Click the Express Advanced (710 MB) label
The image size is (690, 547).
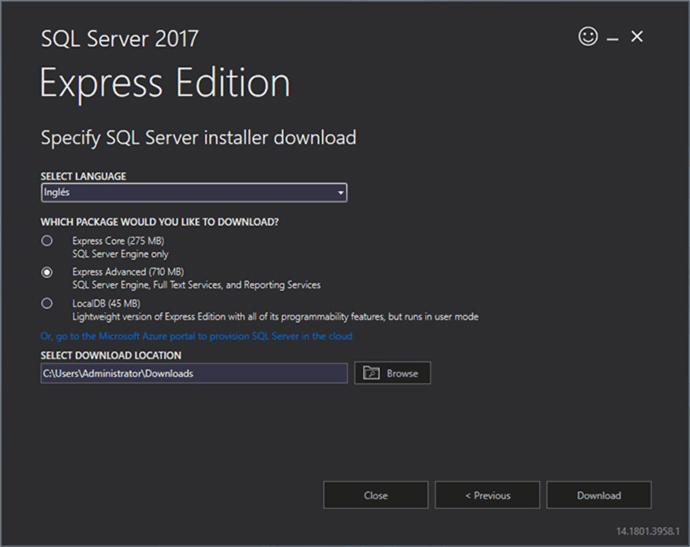(127, 272)
